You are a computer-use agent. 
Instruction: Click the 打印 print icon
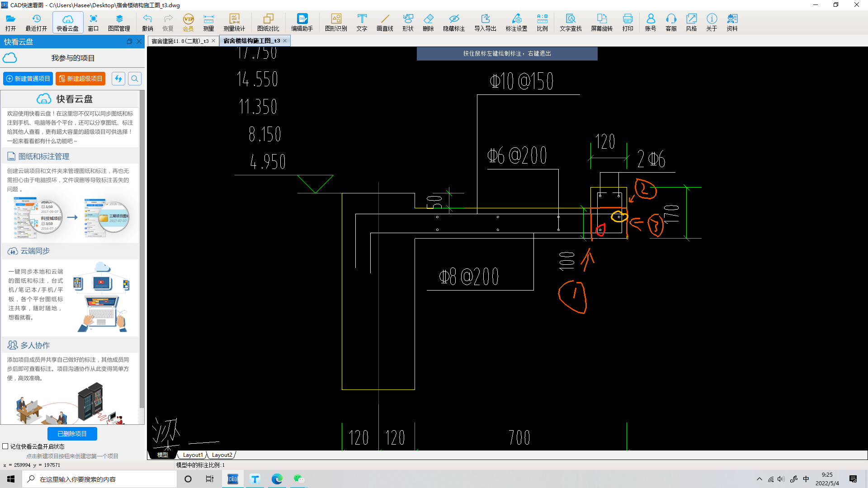tap(627, 22)
